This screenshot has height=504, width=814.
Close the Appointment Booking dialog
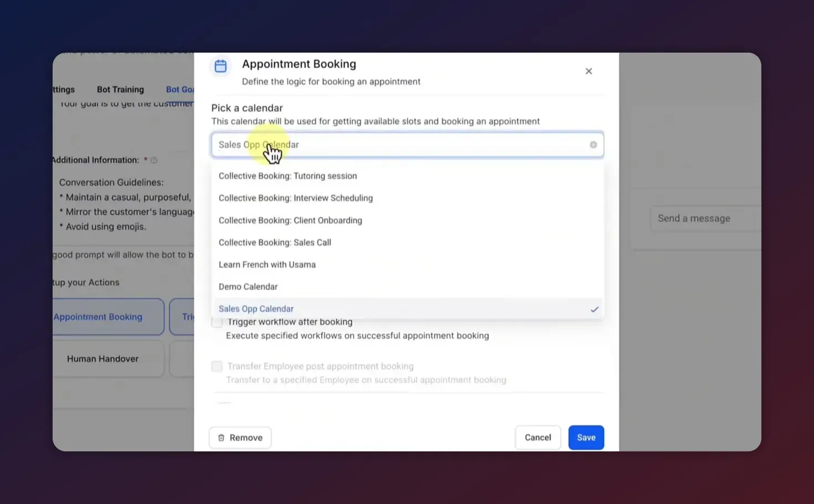(x=589, y=71)
